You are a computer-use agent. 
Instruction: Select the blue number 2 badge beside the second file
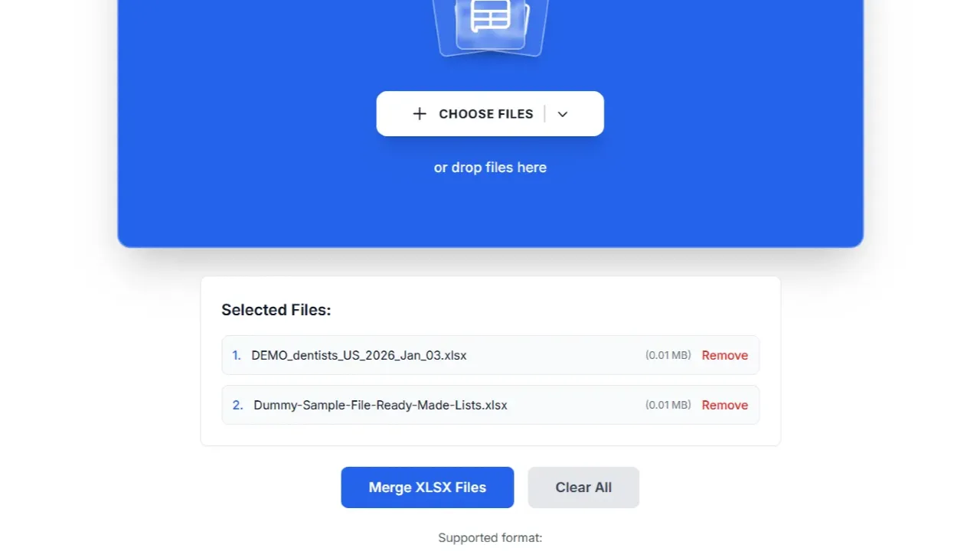point(237,405)
